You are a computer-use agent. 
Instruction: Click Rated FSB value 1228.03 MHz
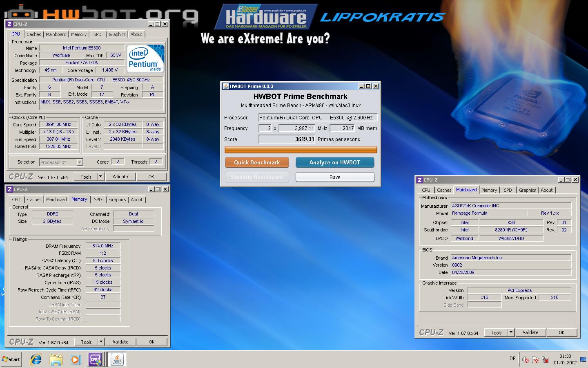(58, 146)
